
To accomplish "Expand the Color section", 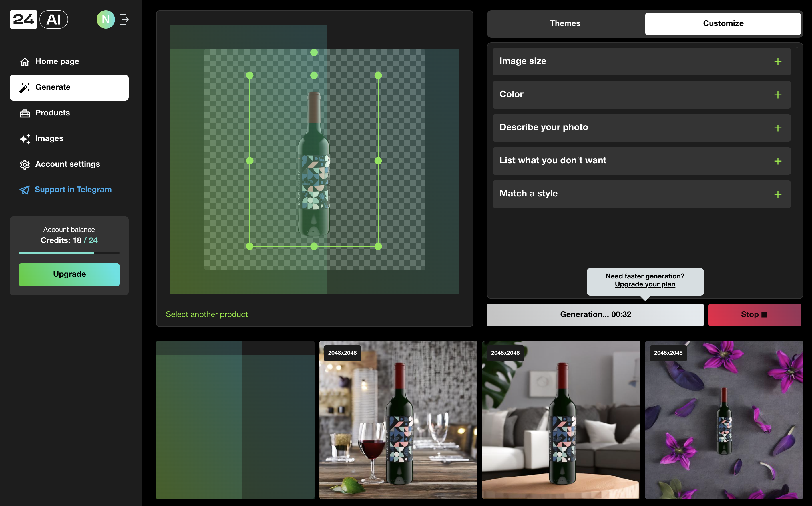I will pos(777,95).
